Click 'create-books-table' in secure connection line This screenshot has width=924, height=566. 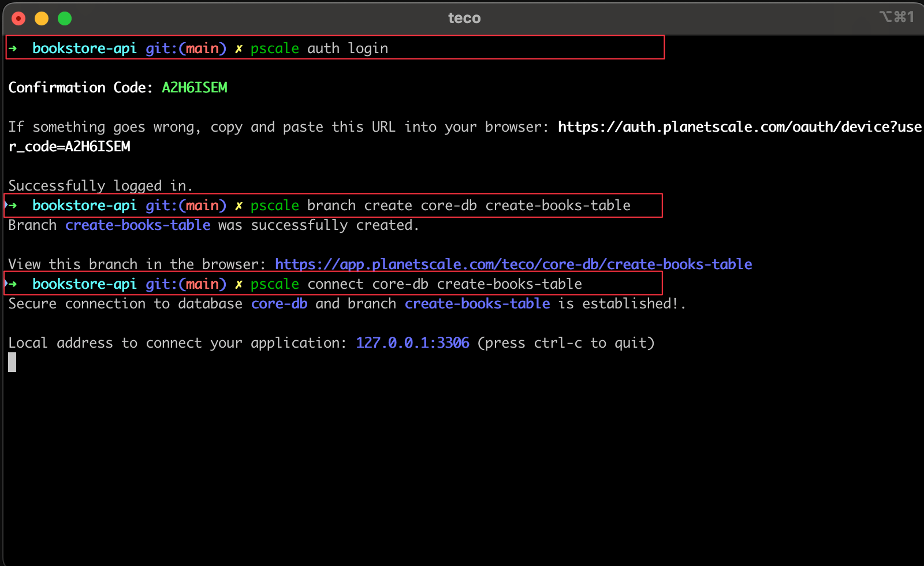coord(478,304)
